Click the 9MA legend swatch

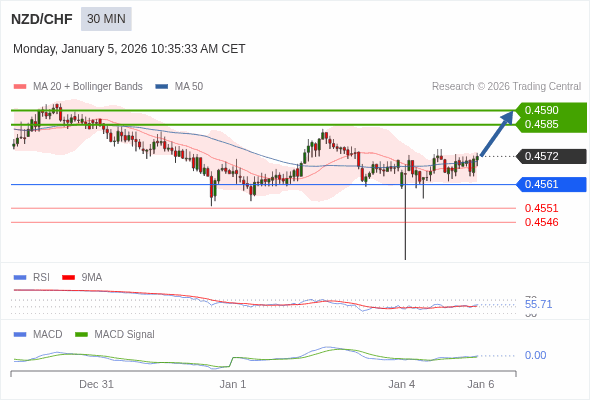(68, 278)
